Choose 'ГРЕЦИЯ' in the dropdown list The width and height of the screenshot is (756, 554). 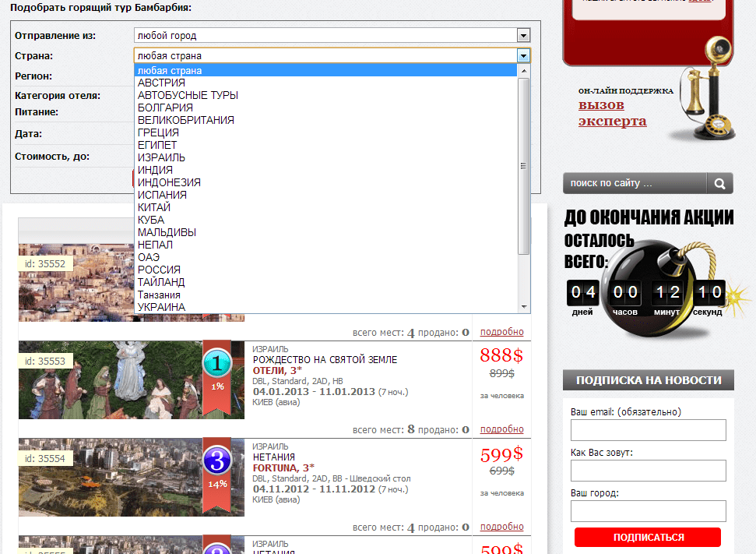(325, 132)
